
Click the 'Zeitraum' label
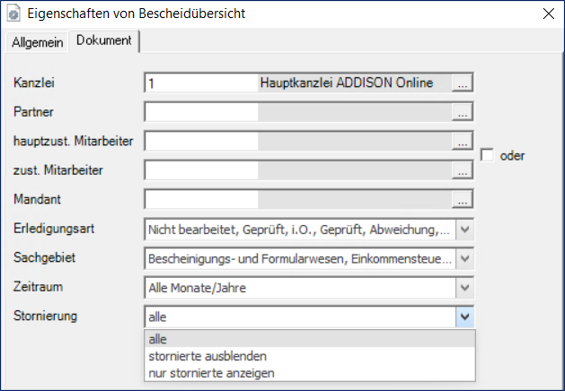38,287
